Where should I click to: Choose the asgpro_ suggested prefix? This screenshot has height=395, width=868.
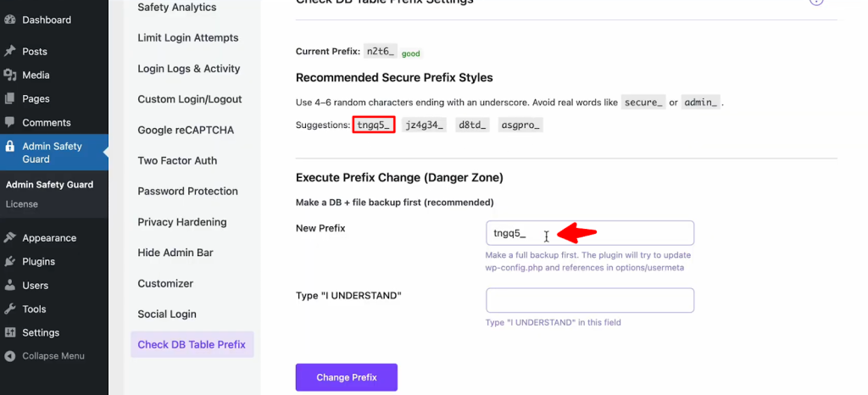pyautogui.click(x=520, y=125)
